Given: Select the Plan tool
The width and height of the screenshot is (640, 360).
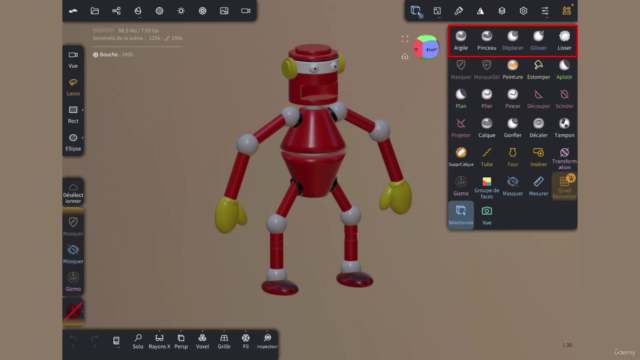Looking at the screenshot, I should 461,99.
